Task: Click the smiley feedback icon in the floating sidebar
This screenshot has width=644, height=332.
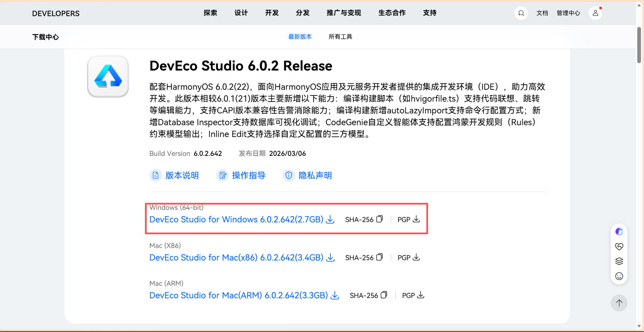Action: pos(619,276)
